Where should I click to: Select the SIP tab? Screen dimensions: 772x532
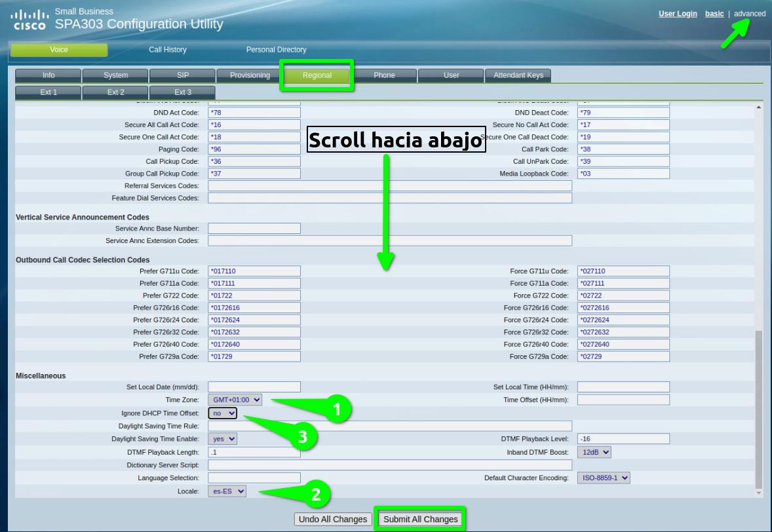pos(183,75)
